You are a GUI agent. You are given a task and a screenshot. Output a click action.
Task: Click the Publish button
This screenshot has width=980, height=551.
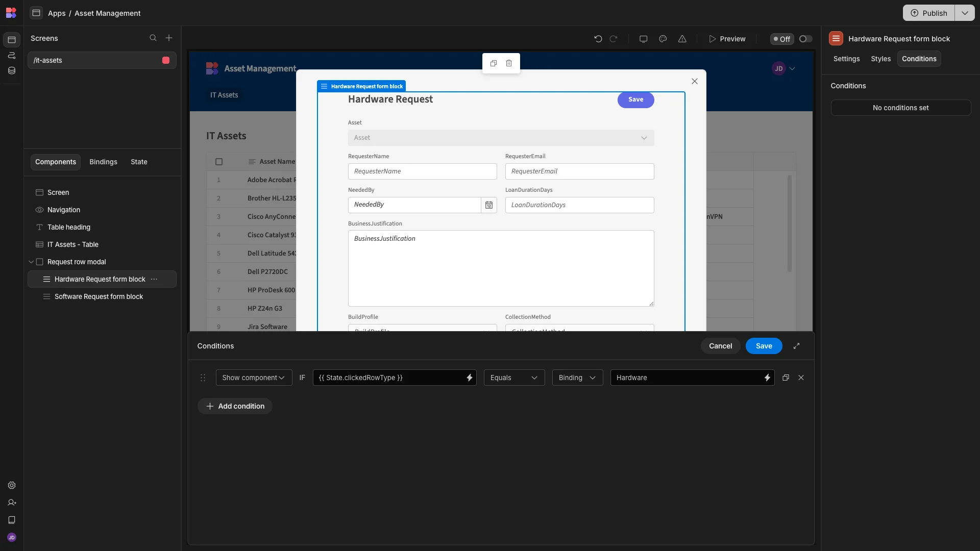pos(929,13)
